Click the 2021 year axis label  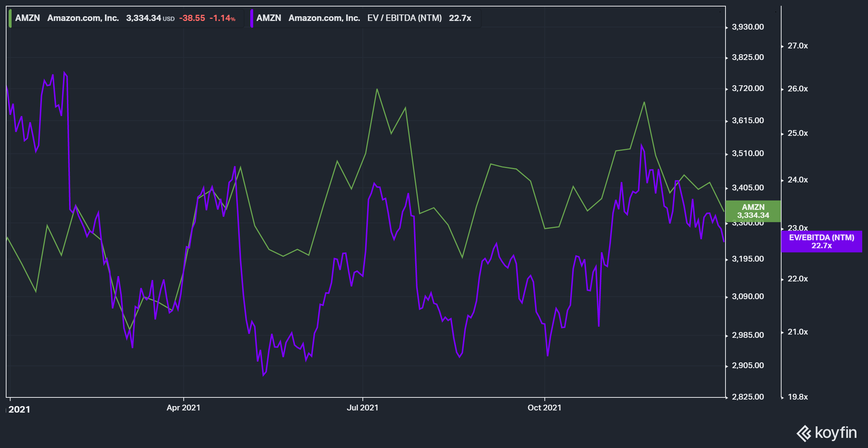pos(19,409)
